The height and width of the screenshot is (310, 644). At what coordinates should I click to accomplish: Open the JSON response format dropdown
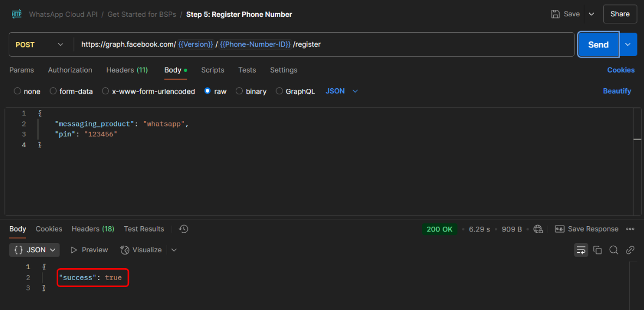pyautogui.click(x=35, y=250)
